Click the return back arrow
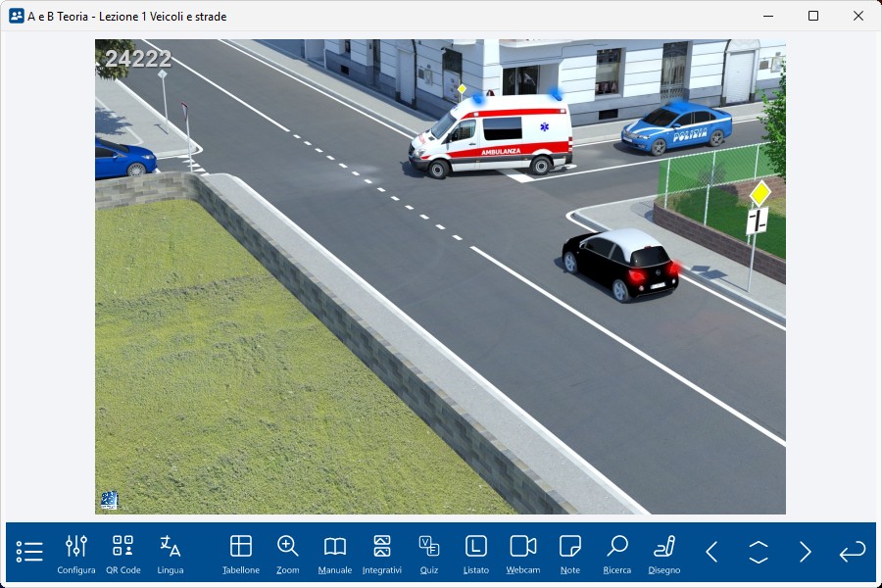Screen dimensions: 882x588 [852, 552]
